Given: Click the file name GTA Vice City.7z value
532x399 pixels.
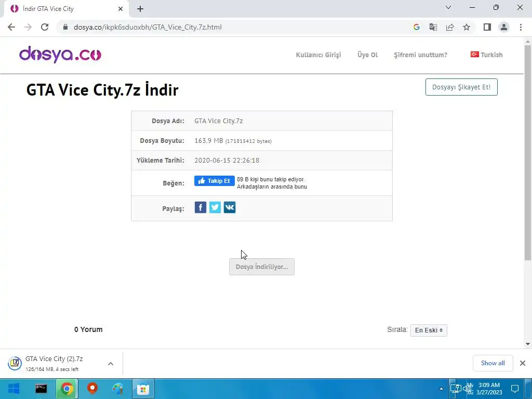Looking at the screenshot, I should click(219, 121).
